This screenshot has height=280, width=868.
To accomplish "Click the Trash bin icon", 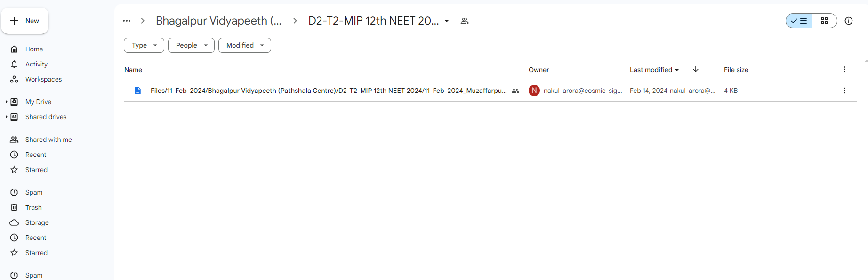I will click(14, 207).
